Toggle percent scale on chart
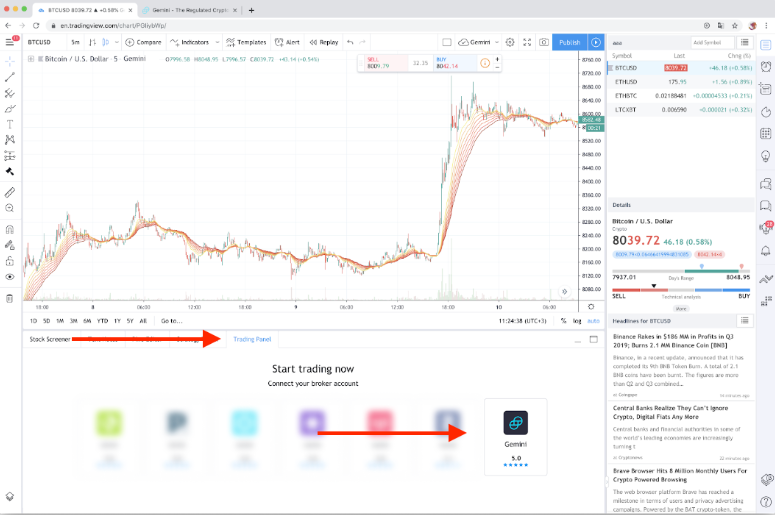The width and height of the screenshot is (775, 515). (x=563, y=321)
